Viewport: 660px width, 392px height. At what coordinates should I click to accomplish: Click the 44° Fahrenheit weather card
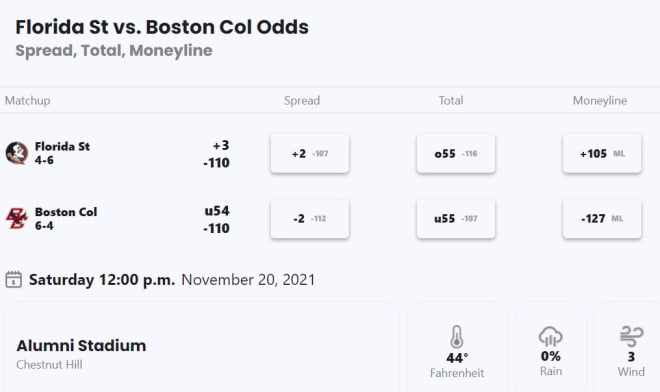click(457, 347)
